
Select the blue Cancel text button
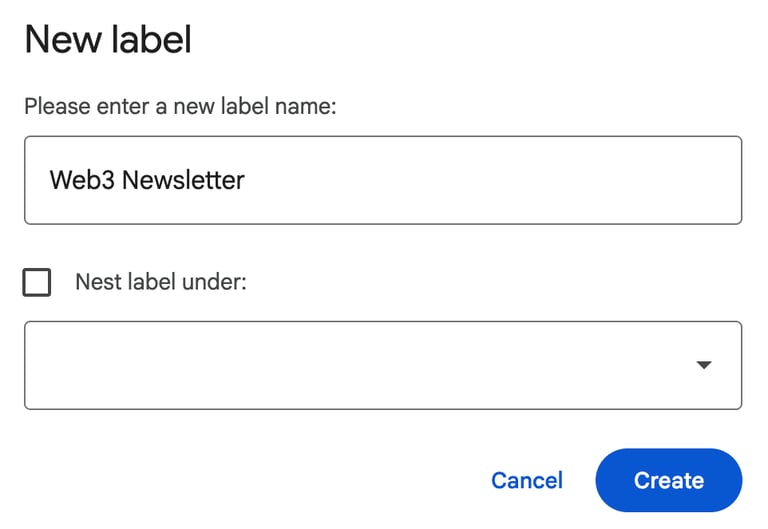pyautogui.click(x=527, y=481)
